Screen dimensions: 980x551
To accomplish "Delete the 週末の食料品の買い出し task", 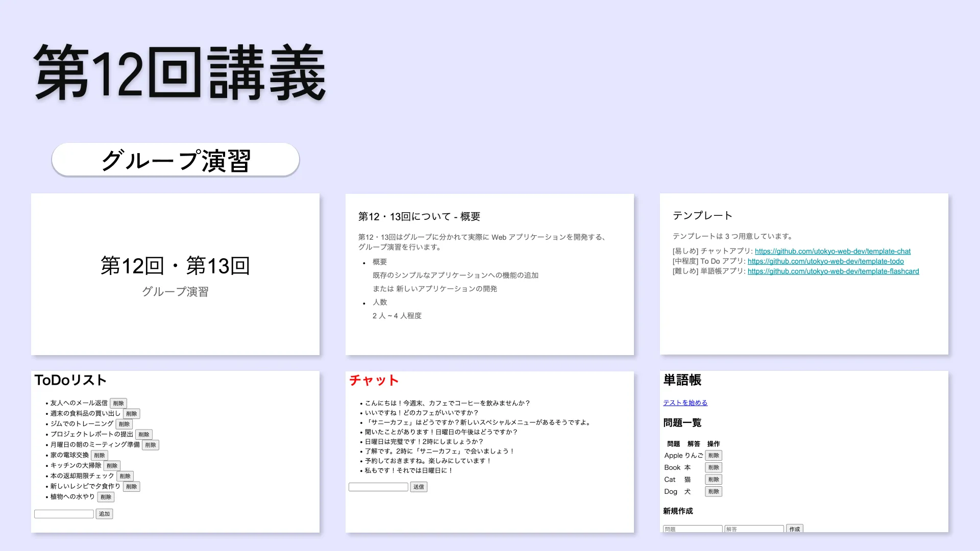I will click(131, 413).
